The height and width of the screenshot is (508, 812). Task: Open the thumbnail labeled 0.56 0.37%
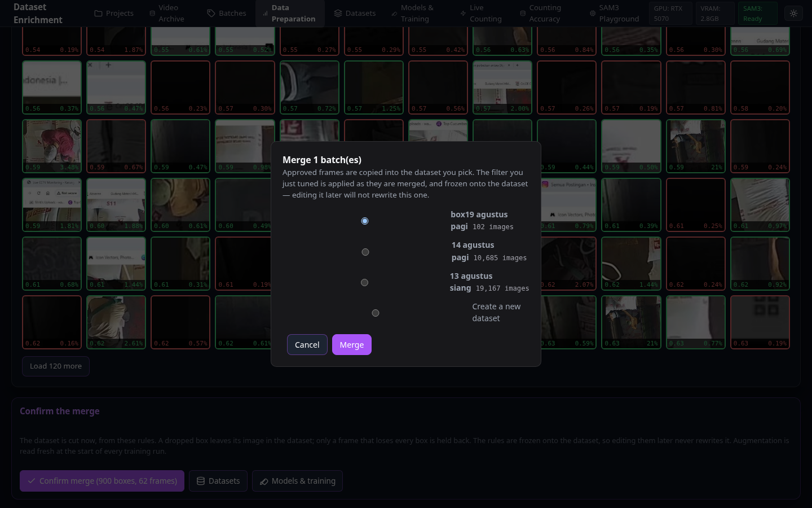[x=52, y=87]
